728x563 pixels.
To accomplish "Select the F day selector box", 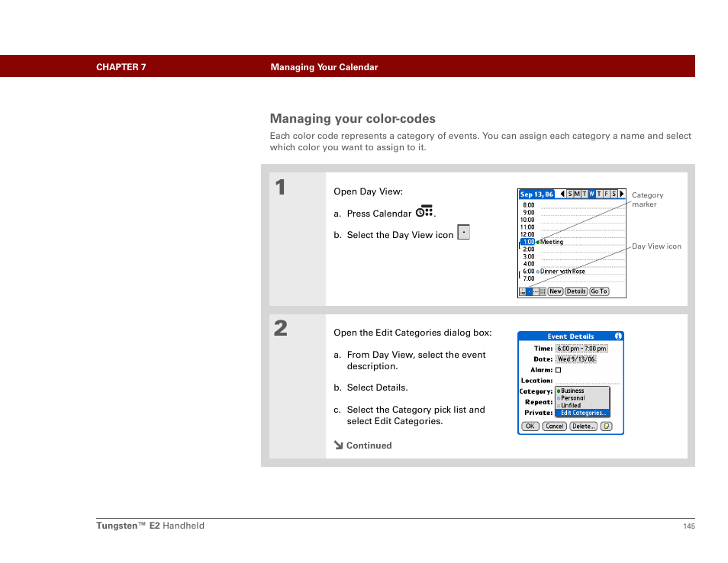I will point(607,194).
